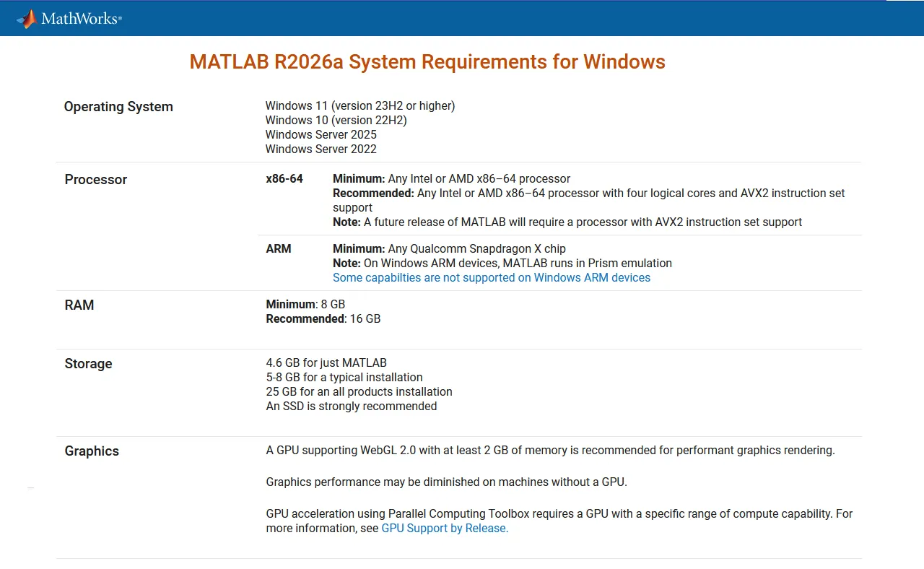Click the 5-8 GB typical installation line
Image resolution: width=924 pixels, height=569 pixels.
click(x=344, y=378)
